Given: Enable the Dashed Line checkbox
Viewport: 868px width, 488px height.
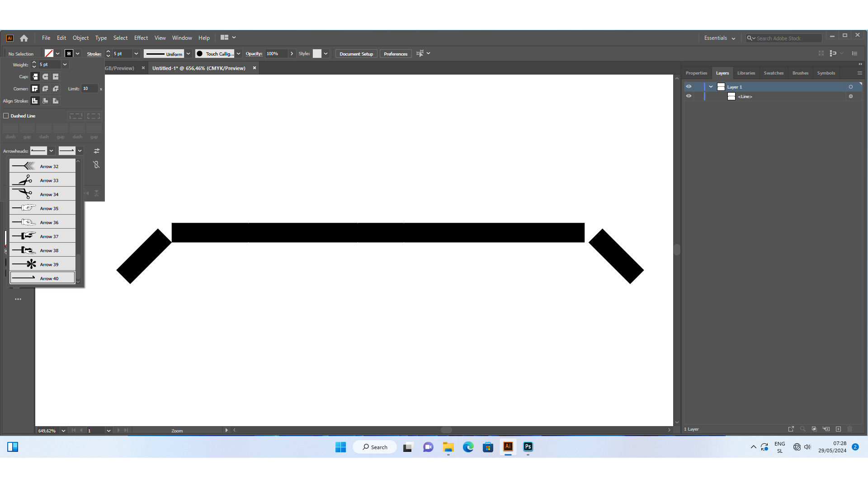Looking at the screenshot, I should pyautogui.click(x=6, y=116).
